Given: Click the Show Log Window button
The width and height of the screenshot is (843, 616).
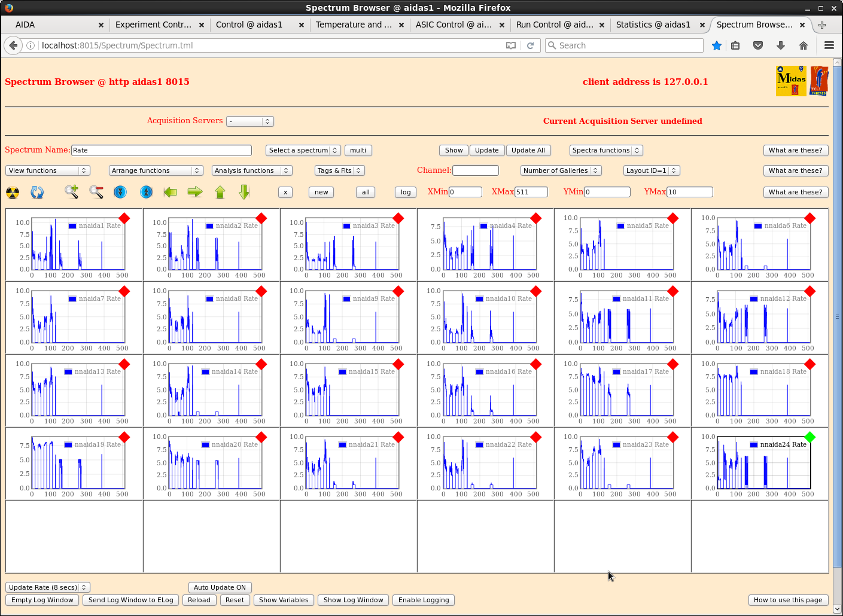Looking at the screenshot, I should coord(353,600).
